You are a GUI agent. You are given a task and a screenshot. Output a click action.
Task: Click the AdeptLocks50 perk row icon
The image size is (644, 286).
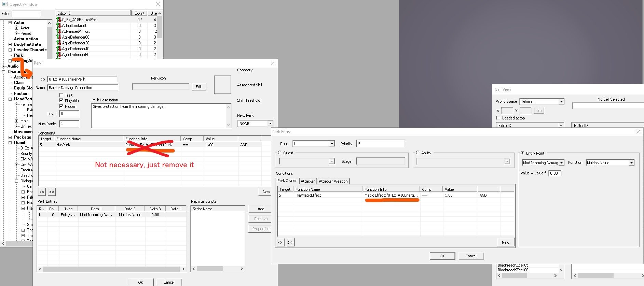pos(59,26)
